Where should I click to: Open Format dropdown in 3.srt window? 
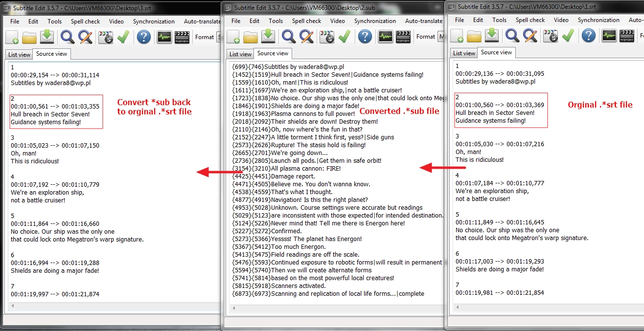pos(218,37)
